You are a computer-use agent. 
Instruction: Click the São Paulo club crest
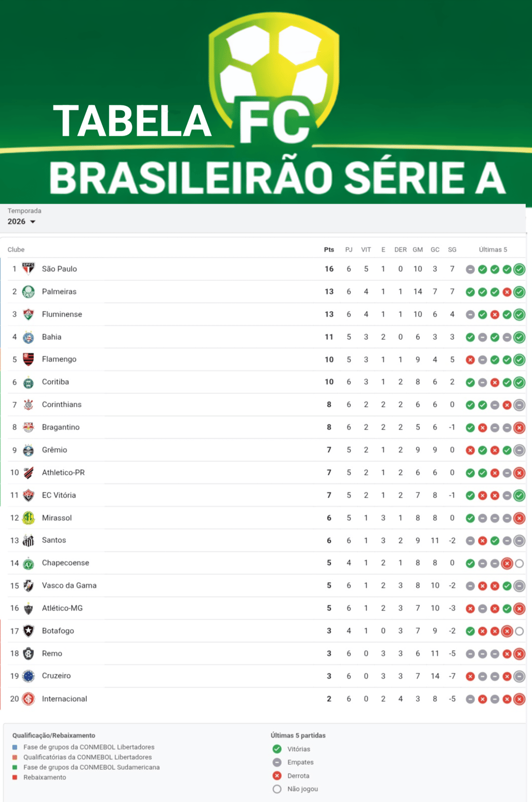pyautogui.click(x=29, y=269)
